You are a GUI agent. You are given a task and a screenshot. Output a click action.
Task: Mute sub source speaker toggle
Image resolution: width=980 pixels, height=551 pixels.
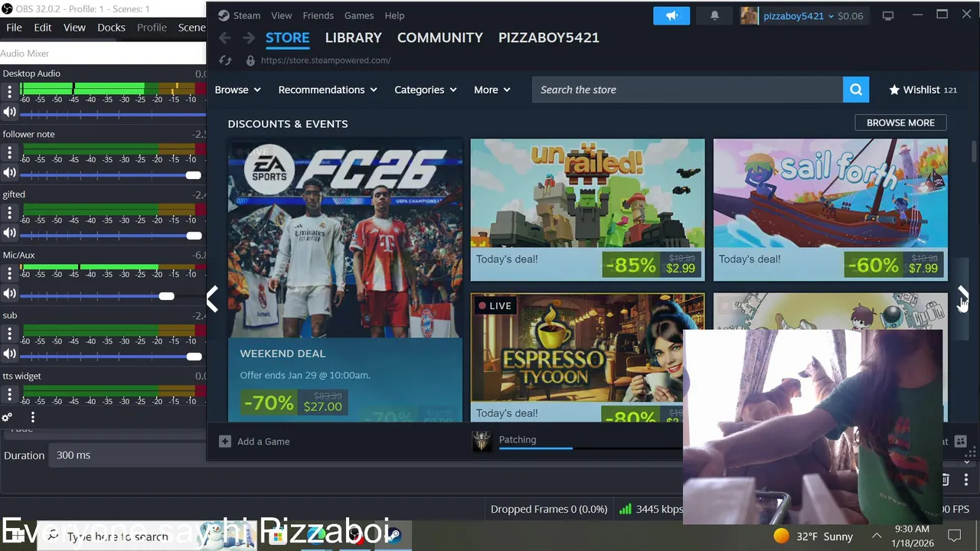coord(9,354)
